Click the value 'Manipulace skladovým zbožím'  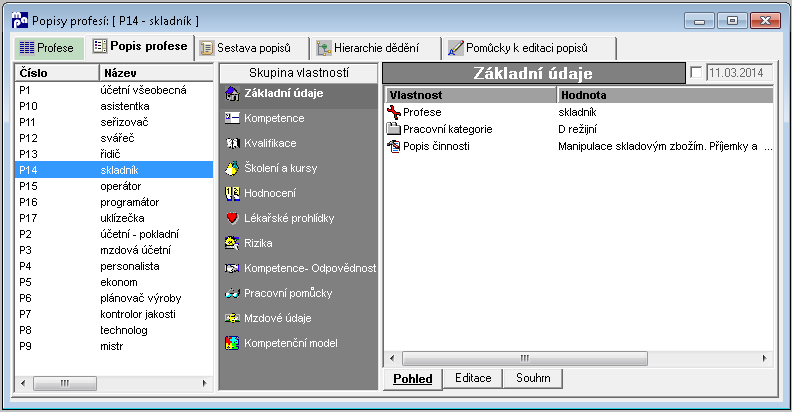pos(632,146)
